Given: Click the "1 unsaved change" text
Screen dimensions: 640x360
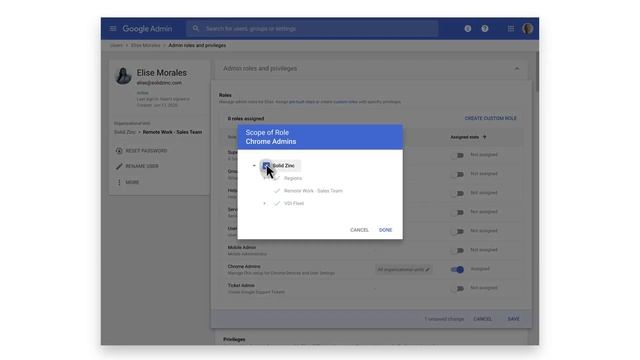Looking at the screenshot, I should [444, 319].
